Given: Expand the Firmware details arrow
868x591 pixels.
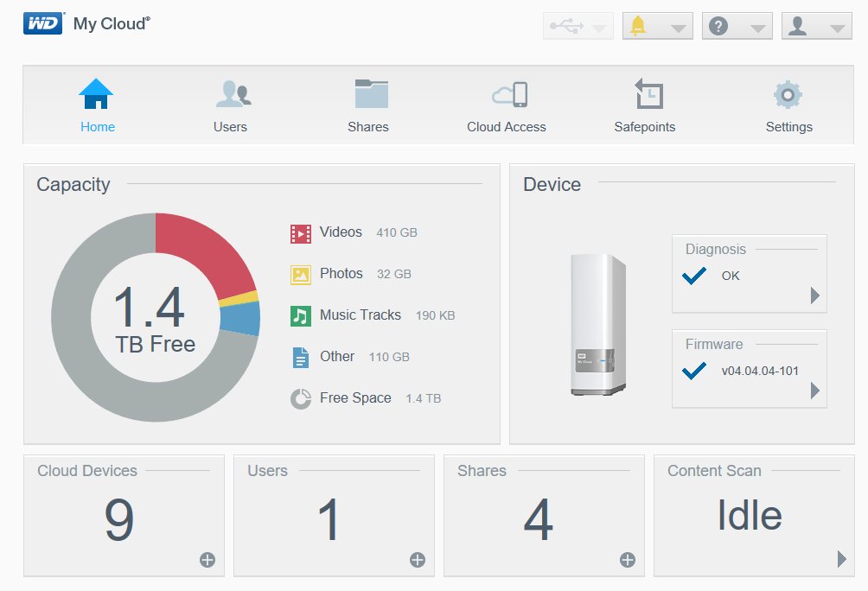Looking at the screenshot, I should (x=814, y=391).
